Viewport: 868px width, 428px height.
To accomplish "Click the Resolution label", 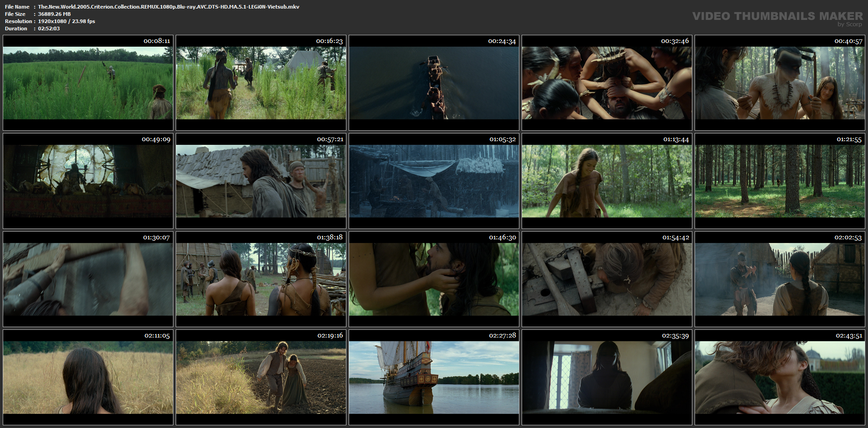I will click(x=19, y=21).
